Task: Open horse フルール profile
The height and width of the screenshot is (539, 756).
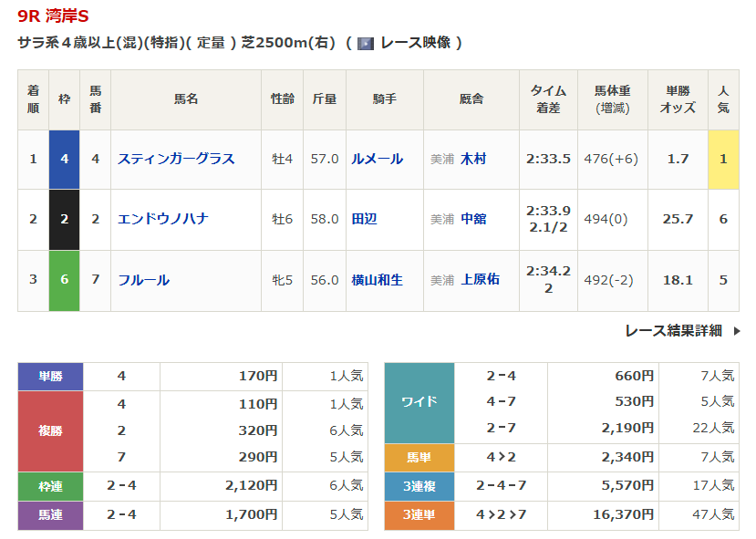Action: (x=143, y=280)
